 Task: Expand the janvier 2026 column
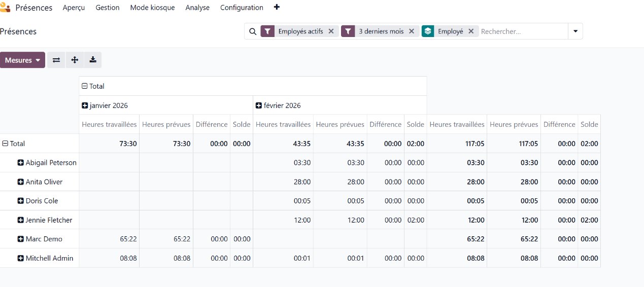coord(85,105)
